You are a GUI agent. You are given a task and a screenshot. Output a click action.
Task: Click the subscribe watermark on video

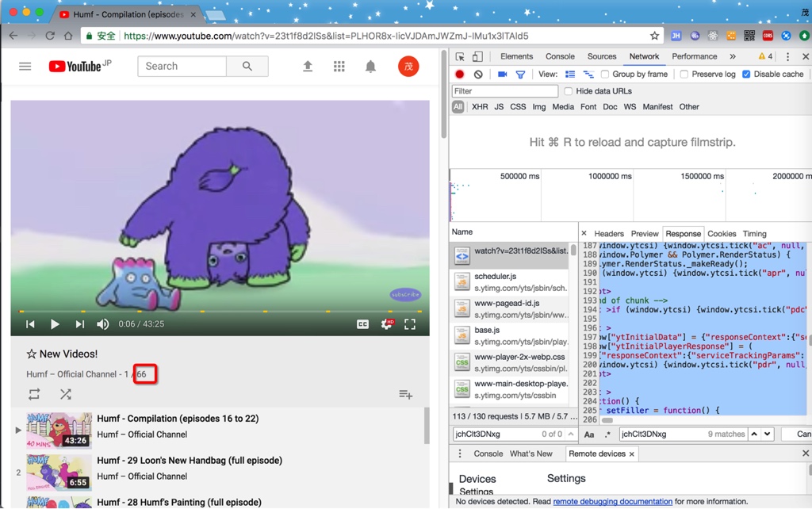[405, 295]
